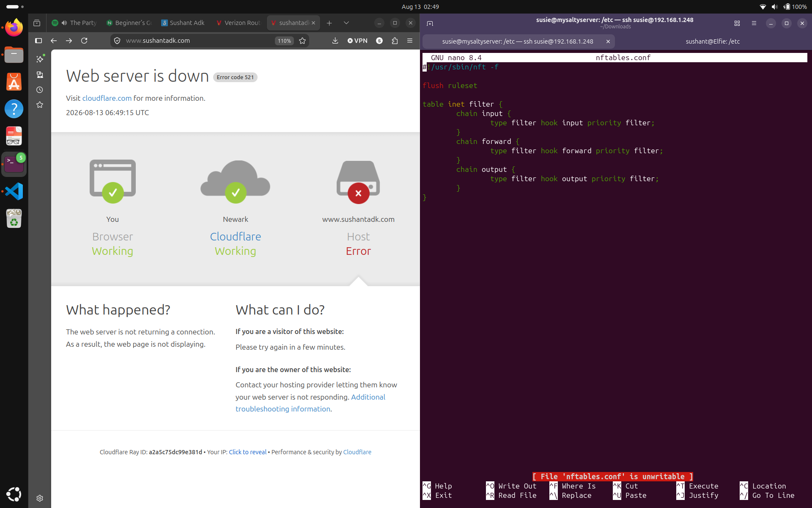
Task: Open terminal tab overview grid icon
Action: point(737,23)
